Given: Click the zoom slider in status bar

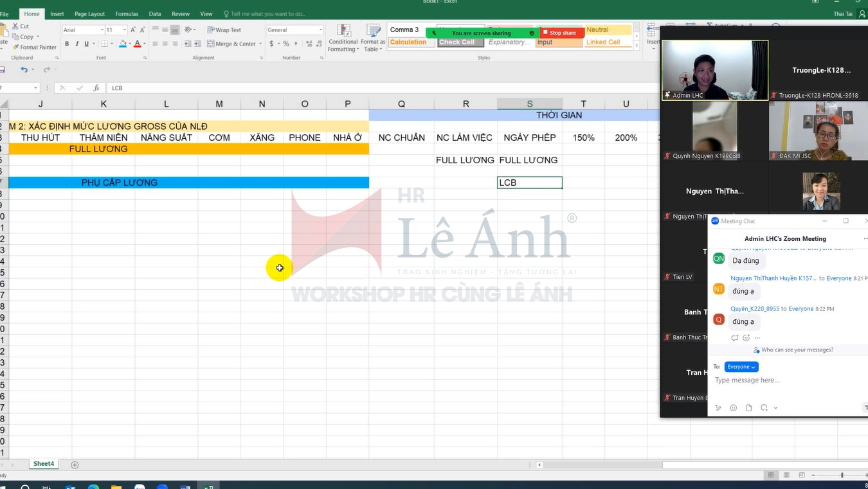Looking at the screenshot, I should coord(842,475).
